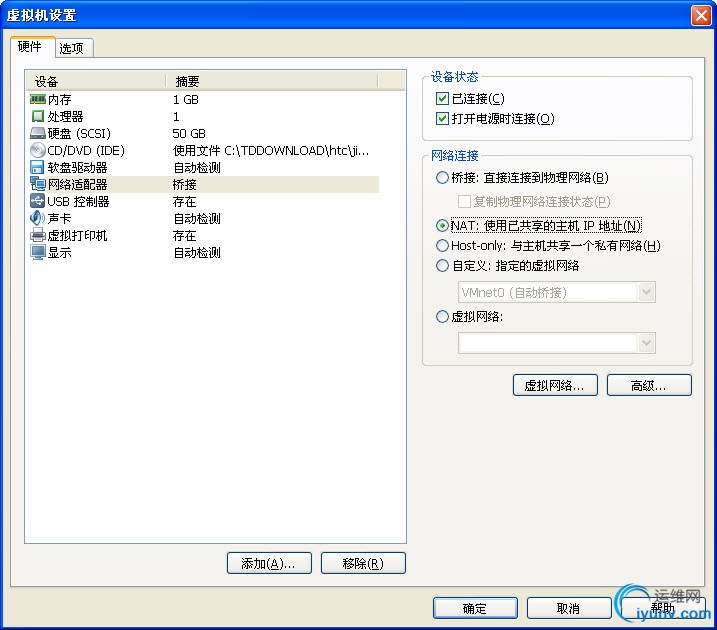Click the 1 GB memory summary value

[186, 99]
